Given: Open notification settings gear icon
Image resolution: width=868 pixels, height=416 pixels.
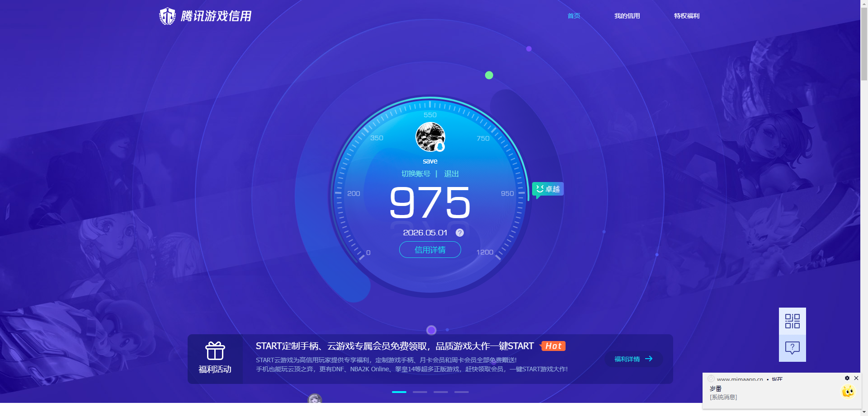Looking at the screenshot, I should (847, 378).
